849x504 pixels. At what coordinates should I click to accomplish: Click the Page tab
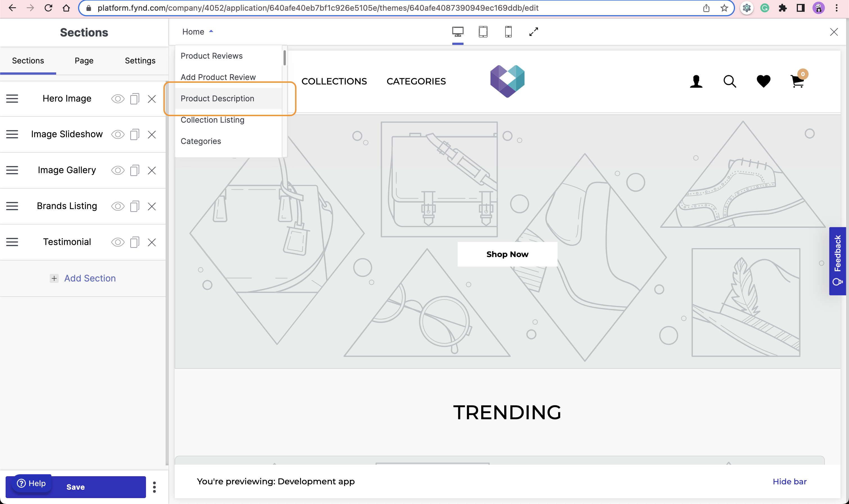pos(84,61)
